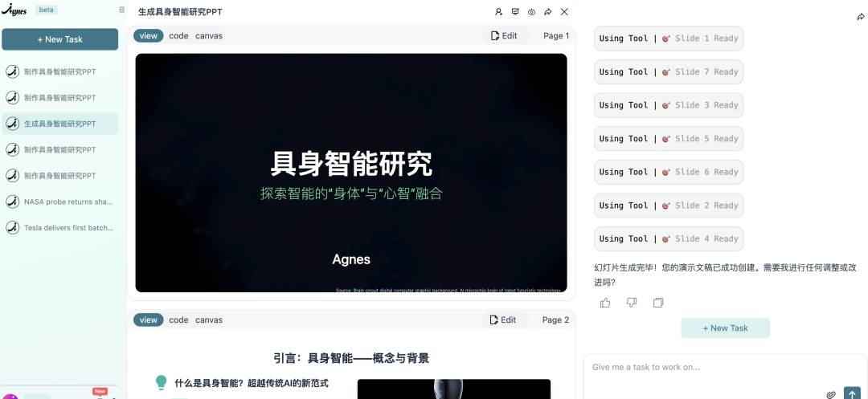Click the thumbs down feedback icon
Screen dimensions: 868x399
pyautogui.click(x=632, y=303)
